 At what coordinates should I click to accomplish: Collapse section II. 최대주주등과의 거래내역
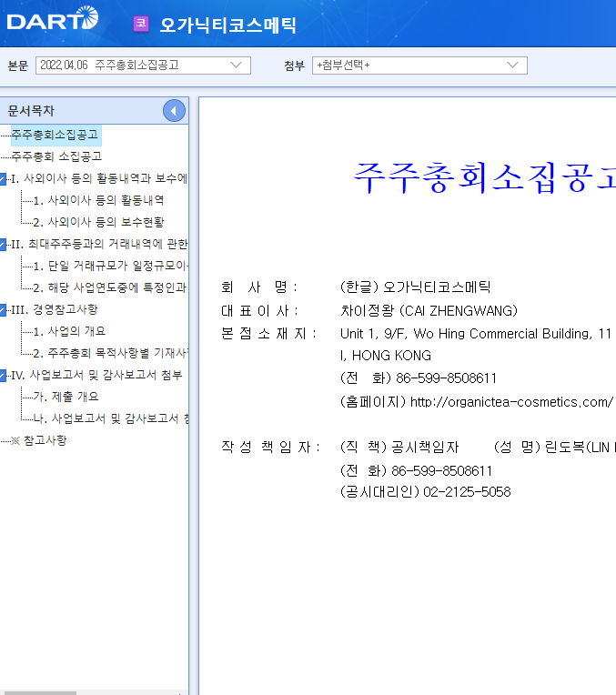pos(3,245)
